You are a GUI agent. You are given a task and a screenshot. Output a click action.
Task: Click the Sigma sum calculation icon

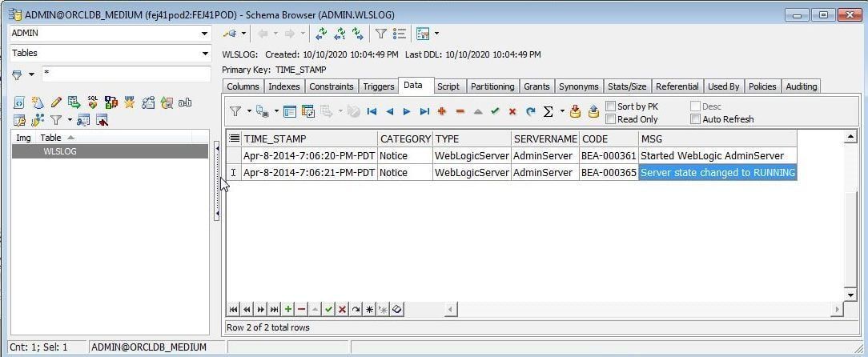[x=548, y=112]
